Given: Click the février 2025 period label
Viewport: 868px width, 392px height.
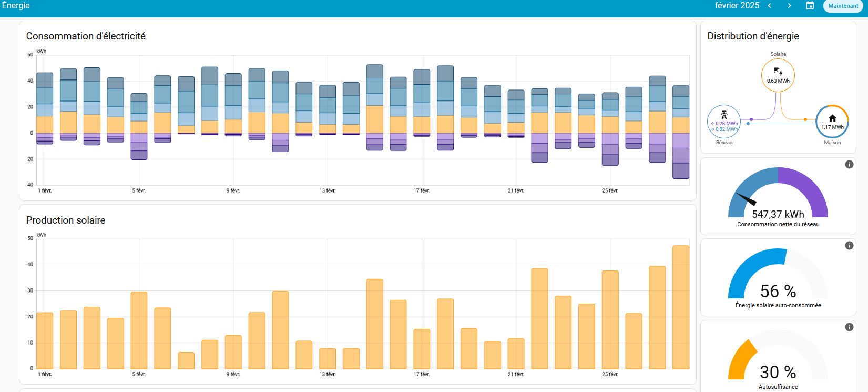Looking at the screenshot, I should tap(737, 6).
